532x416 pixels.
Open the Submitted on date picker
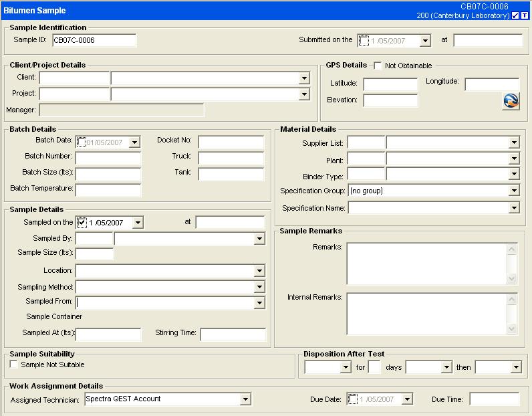coord(425,41)
